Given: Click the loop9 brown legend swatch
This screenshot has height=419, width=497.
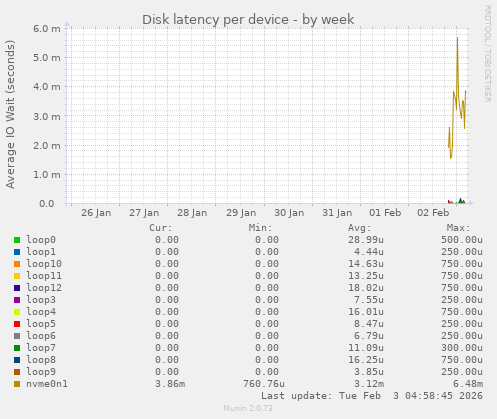Looking at the screenshot, I should pos(17,372).
